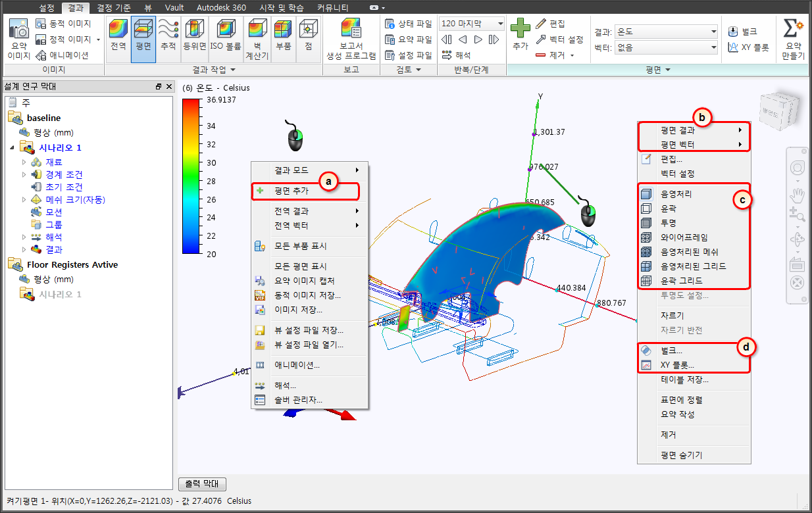Image resolution: width=812 pixels, height=513 pixels.
Task: Open the 정적 이미지 dropdown arrow
Action: [x=98, y=39]
